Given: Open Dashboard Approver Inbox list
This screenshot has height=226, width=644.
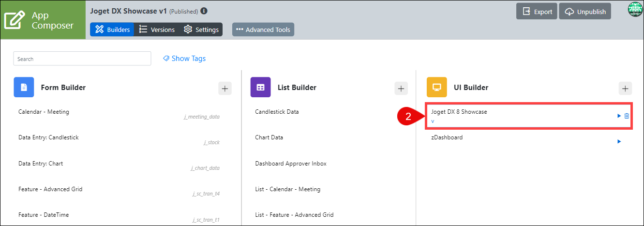Looking at the screenshot, I should [291, 164].
